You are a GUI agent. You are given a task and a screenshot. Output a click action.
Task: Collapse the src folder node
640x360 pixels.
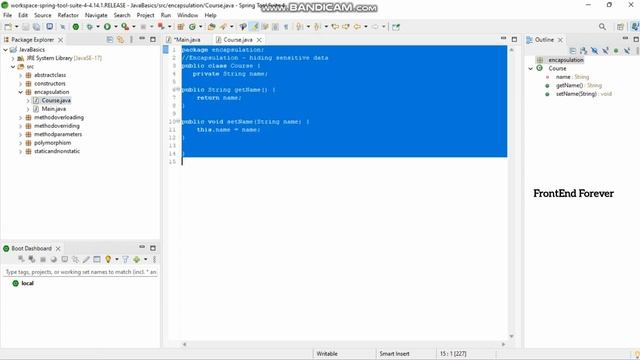click(x=13, y=67)
